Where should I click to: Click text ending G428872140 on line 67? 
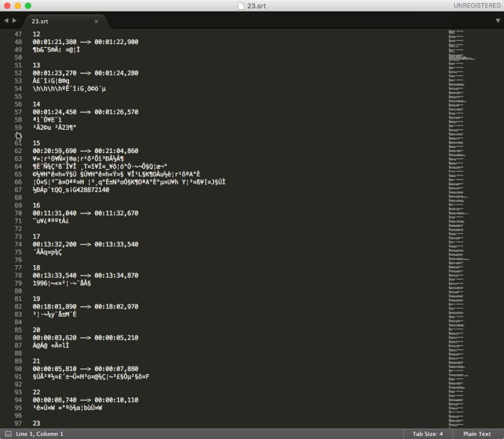71,190
